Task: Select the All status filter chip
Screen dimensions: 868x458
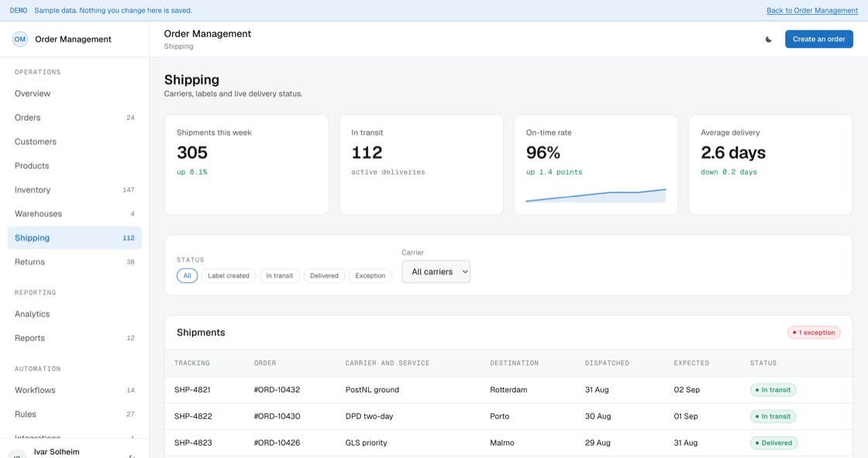Action: [x=187, y=276]
